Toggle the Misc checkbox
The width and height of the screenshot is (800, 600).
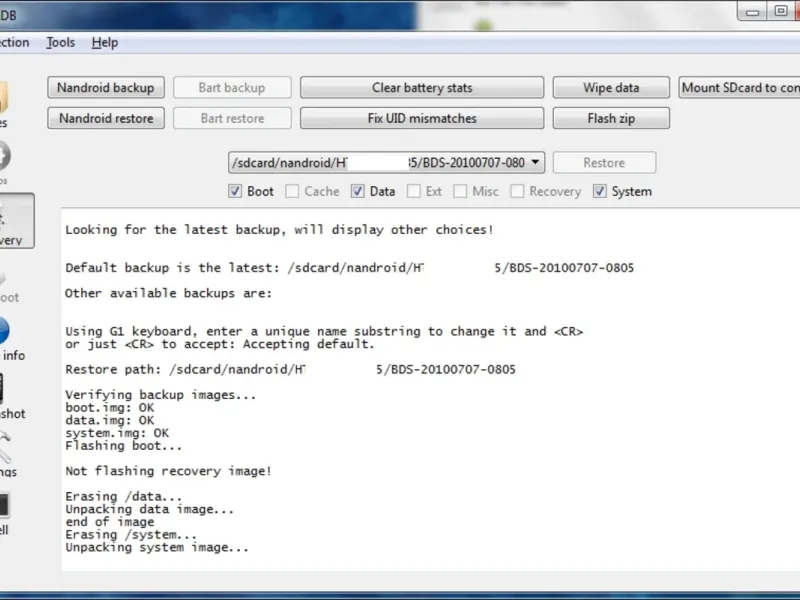(460, 191)
